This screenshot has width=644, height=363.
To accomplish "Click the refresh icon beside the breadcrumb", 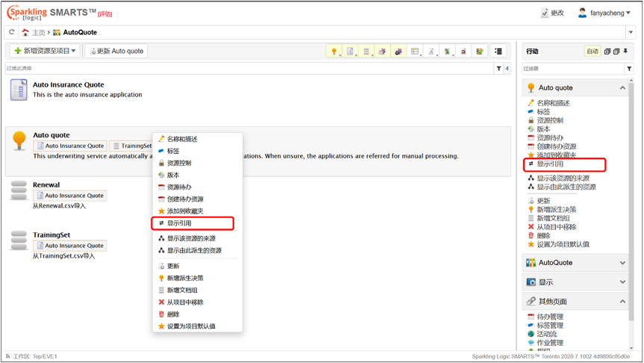I will pos(11,32).
